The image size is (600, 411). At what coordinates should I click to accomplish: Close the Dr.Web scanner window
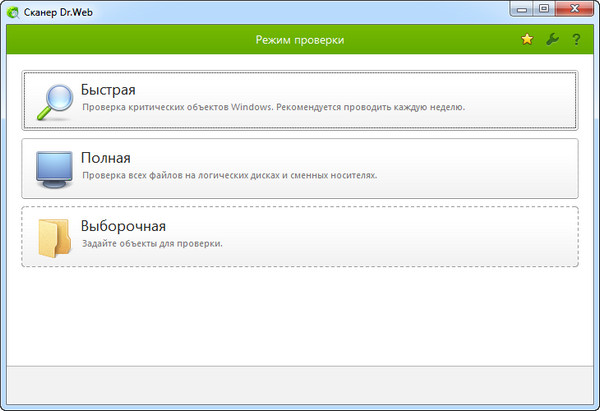(574, 9)
